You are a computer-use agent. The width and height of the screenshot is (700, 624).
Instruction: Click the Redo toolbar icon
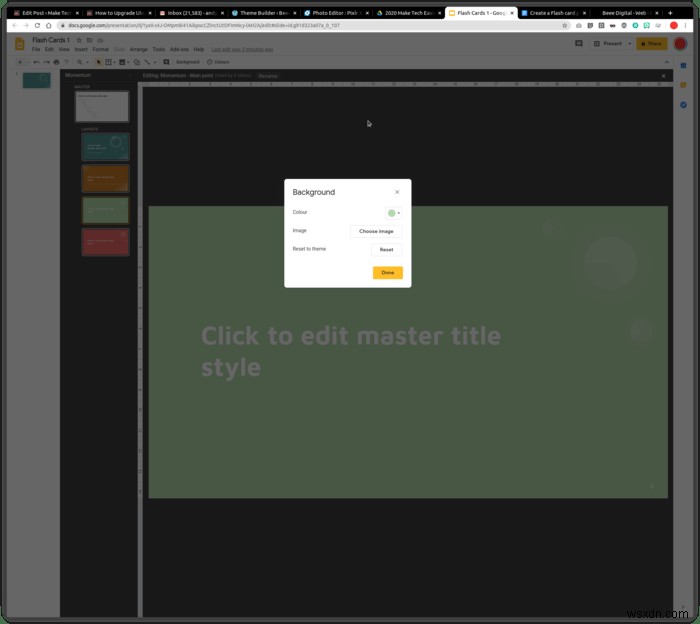tap(46, 62)
